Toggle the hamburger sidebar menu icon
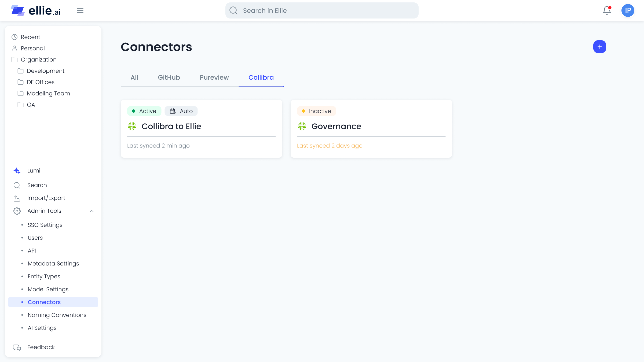The image size is (644, 362). (x=80, y=10)
